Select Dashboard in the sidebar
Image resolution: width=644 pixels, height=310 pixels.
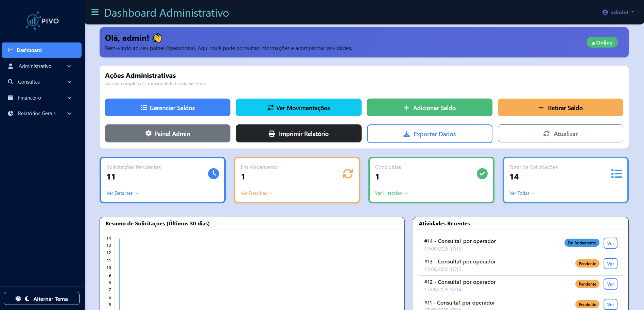tap(41, 50)
